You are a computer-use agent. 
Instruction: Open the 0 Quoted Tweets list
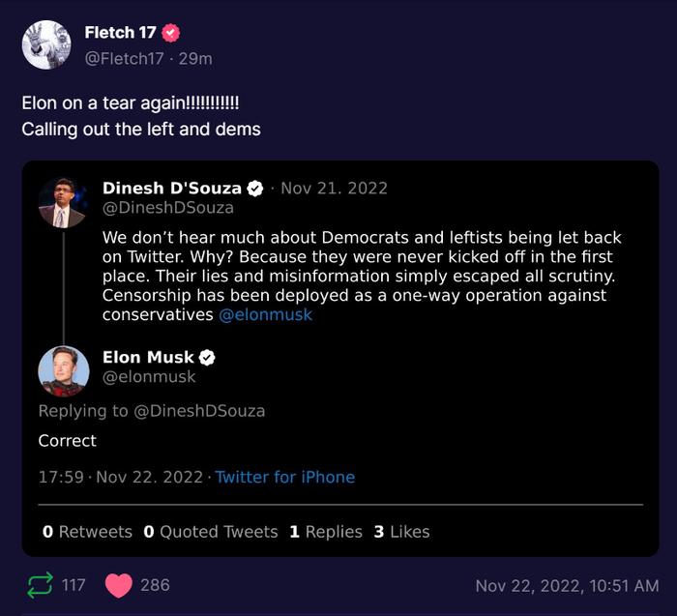click(x=210, y=532)
